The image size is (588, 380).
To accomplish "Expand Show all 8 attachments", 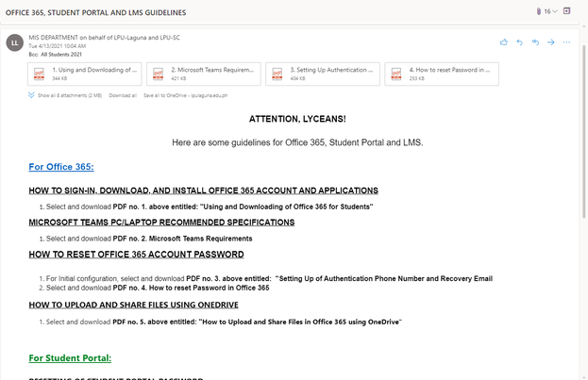I will tap(67, 95).
